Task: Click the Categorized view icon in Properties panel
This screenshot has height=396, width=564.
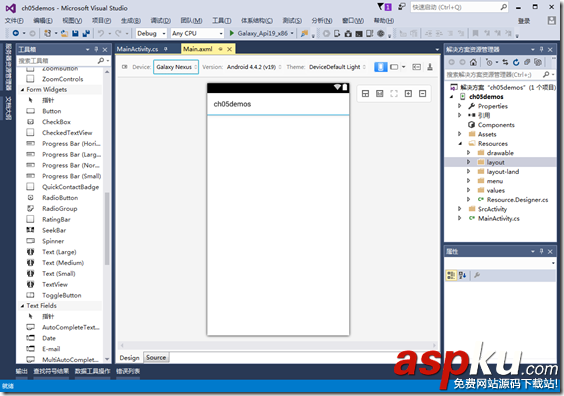Action: point(451,276)
